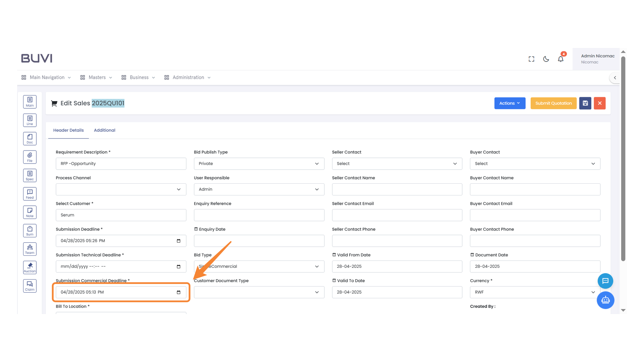Image resolution: width=644 pixels, height=362 pixels.
Task: Click the notification bell icon
Action: pyautogui.click(x=560, y=59)
